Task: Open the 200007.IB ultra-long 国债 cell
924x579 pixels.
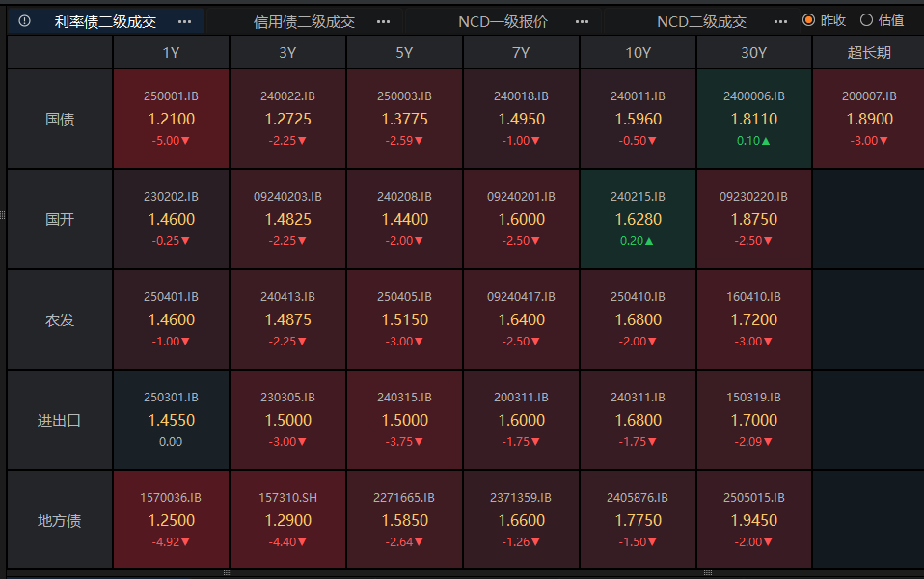Action: (868, 119)
